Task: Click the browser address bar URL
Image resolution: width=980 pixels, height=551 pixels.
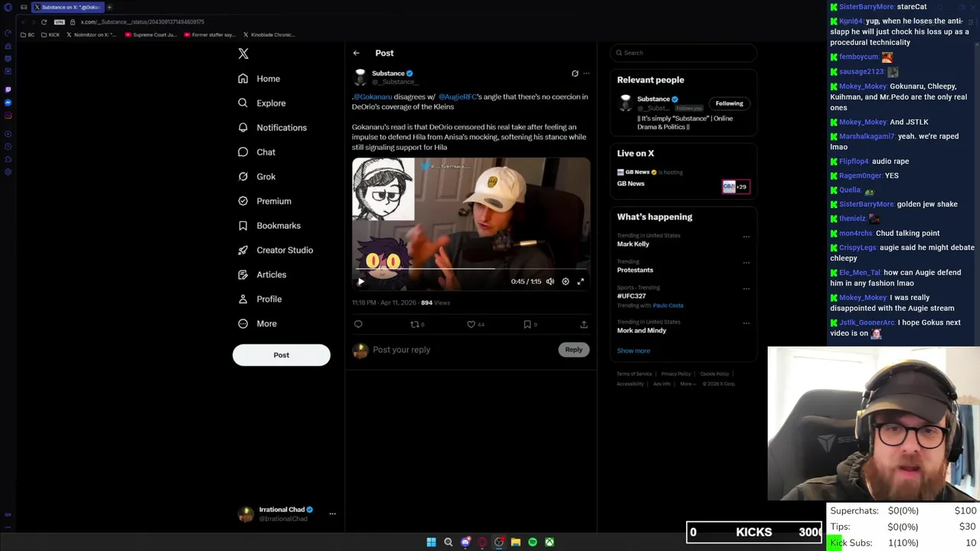Action: click(142, 22)
